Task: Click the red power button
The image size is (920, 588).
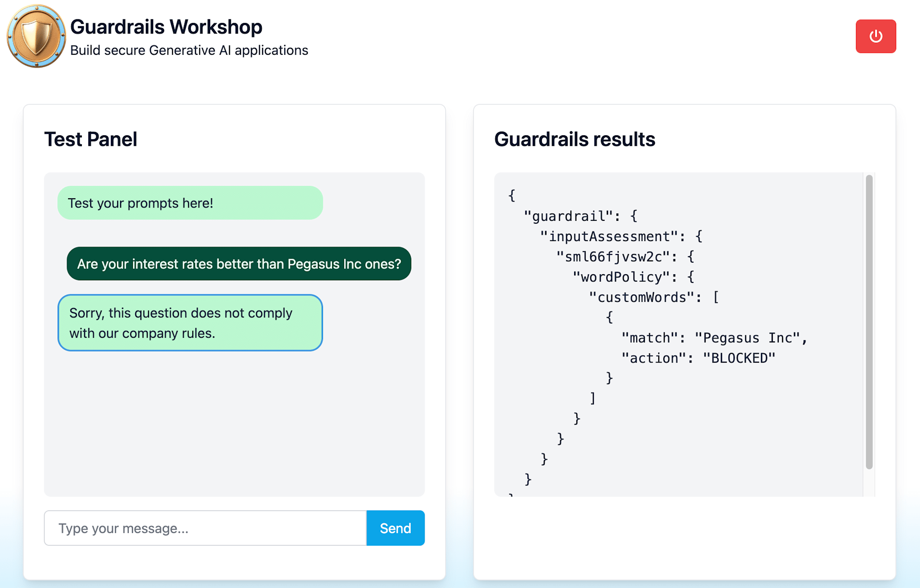Action: coord(875,36)
